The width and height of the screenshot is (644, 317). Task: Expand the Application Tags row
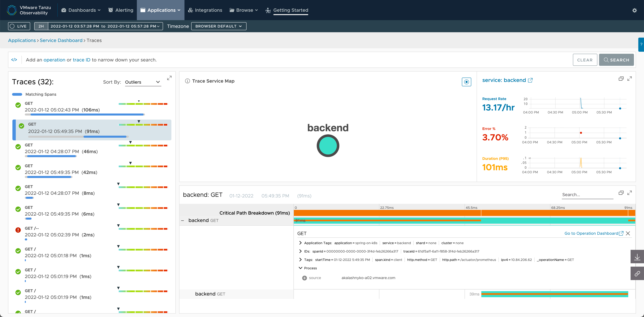[300, 243]
